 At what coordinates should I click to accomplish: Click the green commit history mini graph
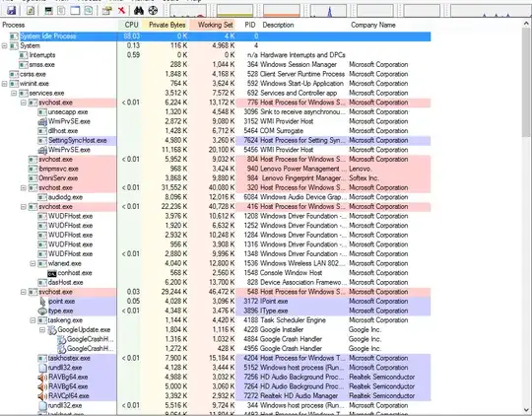pos(234,11)
